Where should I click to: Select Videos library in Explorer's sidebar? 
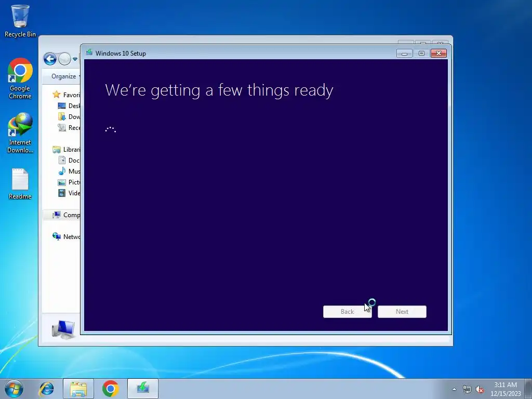(x=69, y=193)
